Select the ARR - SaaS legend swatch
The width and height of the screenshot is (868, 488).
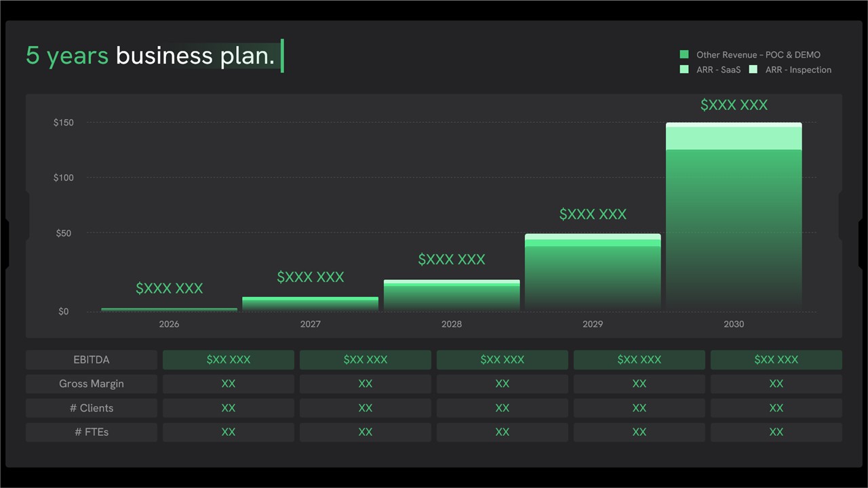(x=684, y=70)
